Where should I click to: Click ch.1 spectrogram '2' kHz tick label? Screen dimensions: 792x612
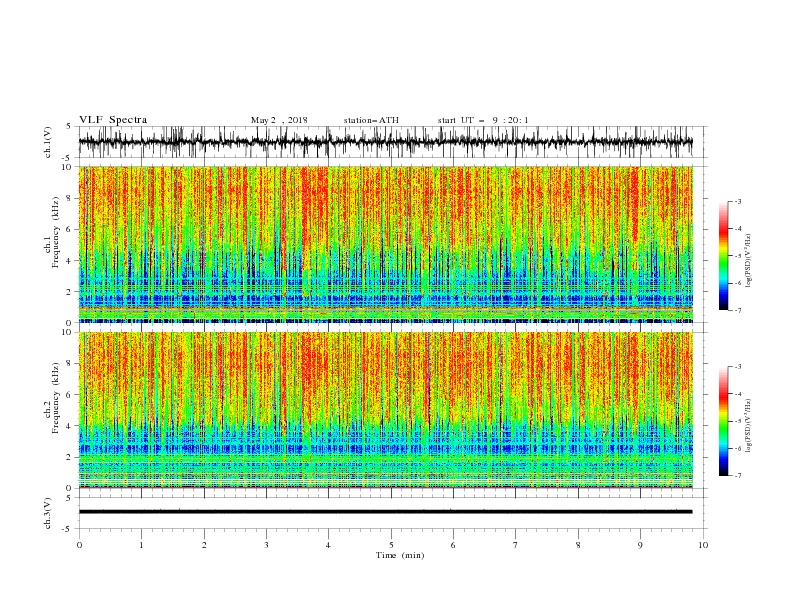(70, 292)
